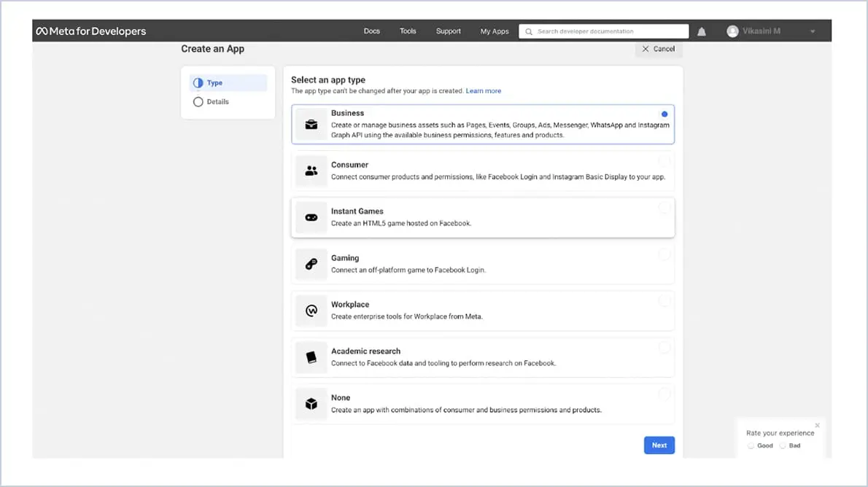868x487 pixels.
Task: Select the Consumer app type radio button
Action: (x=664, y=161)
